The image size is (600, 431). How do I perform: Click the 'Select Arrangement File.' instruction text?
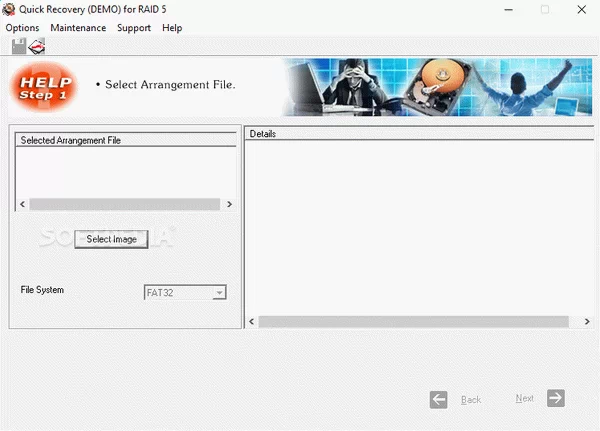click(170, 85)
